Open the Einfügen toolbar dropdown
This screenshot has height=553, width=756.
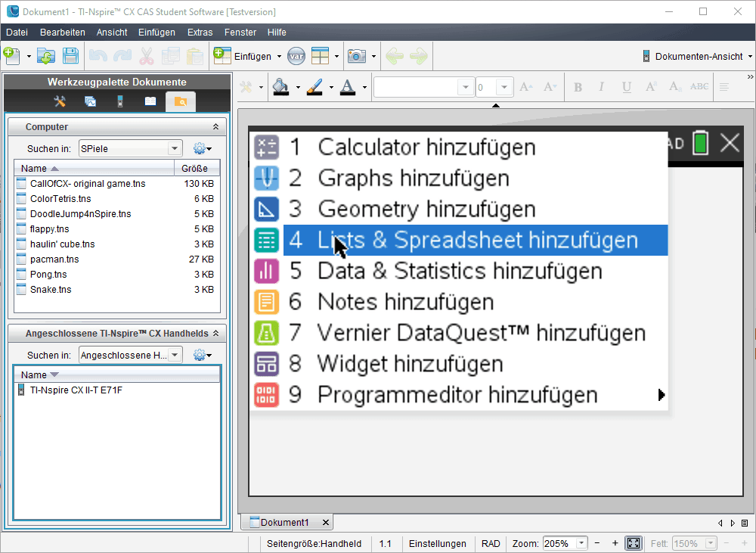point(280,57)
